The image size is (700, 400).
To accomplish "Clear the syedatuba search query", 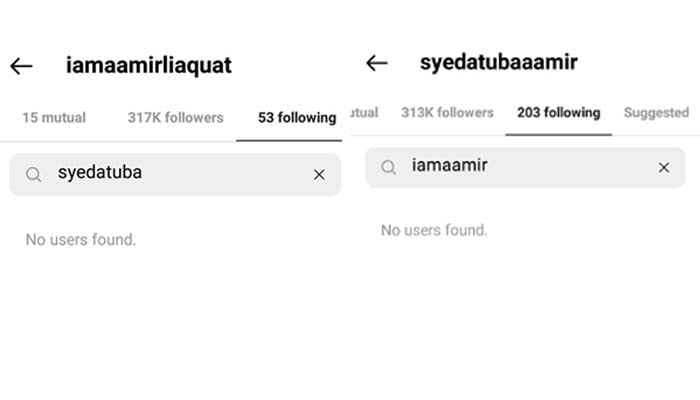I will coord(319,175).
